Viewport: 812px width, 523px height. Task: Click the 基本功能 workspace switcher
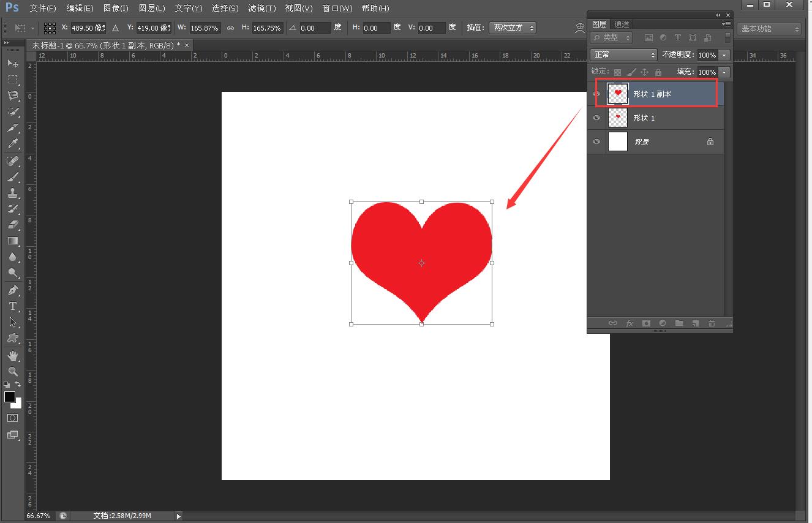[768, 28]
